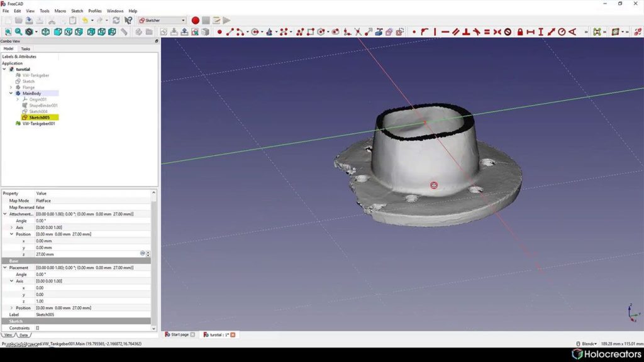Apply the Perpendicular constraint

[x=466, y=32]
